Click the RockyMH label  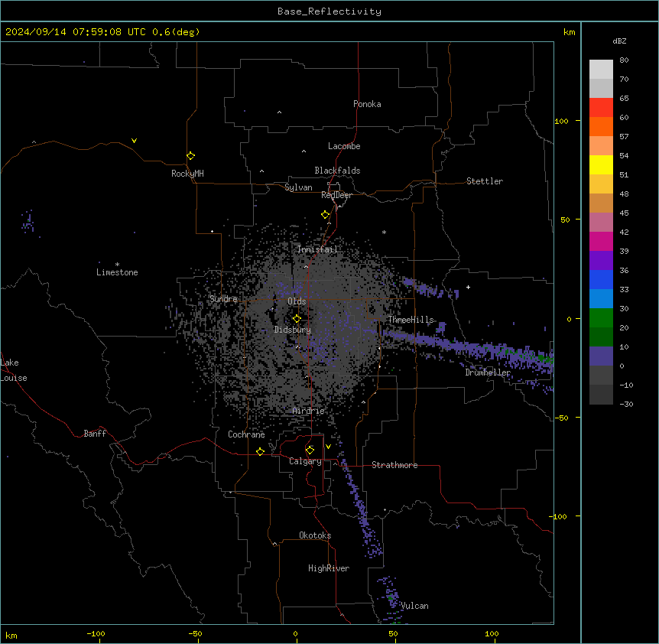pyautogui.click(x=187, y=174)
